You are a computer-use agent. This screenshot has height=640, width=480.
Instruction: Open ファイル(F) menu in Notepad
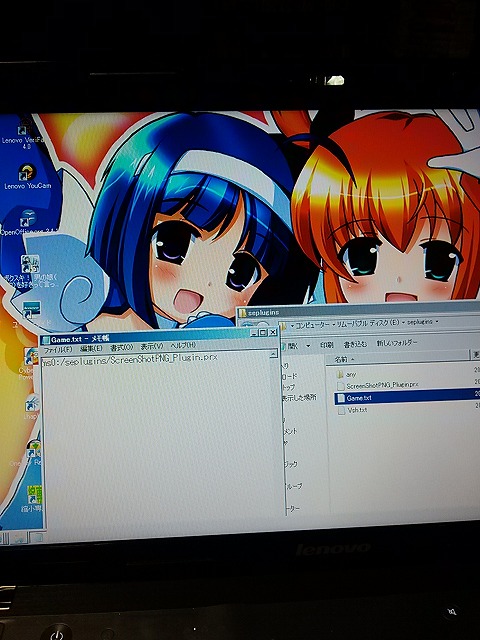coord(58,349)
